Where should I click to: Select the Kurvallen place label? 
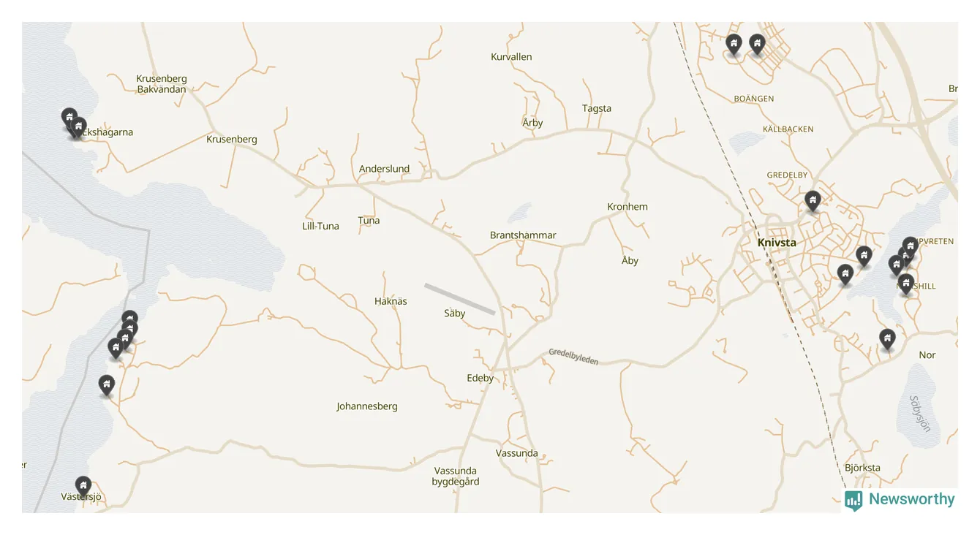pyautogui.click(x=511, y=56)
